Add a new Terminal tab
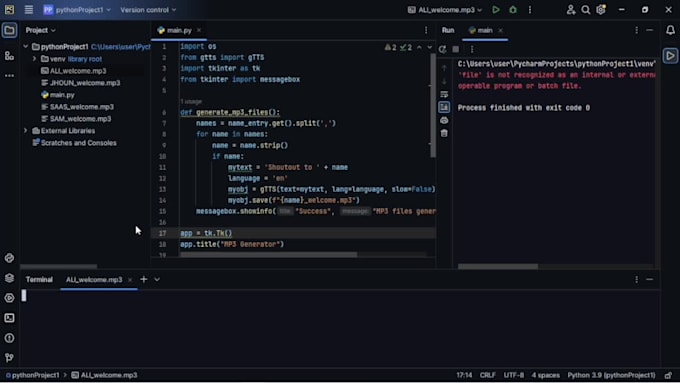Screen dimensions: 680x383 point(144,279)
